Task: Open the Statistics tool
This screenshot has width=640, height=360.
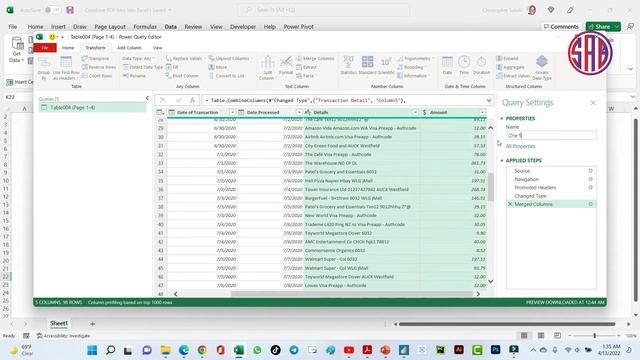Action: point(349,65)
